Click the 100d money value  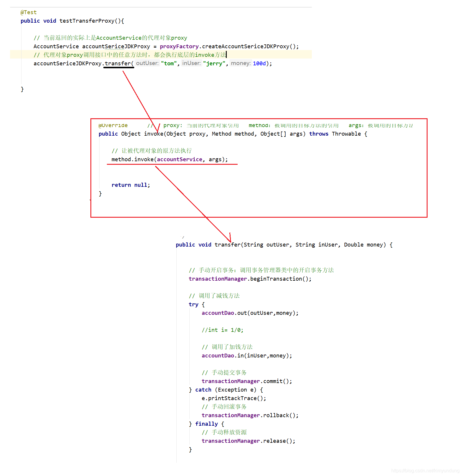[259, 64]
